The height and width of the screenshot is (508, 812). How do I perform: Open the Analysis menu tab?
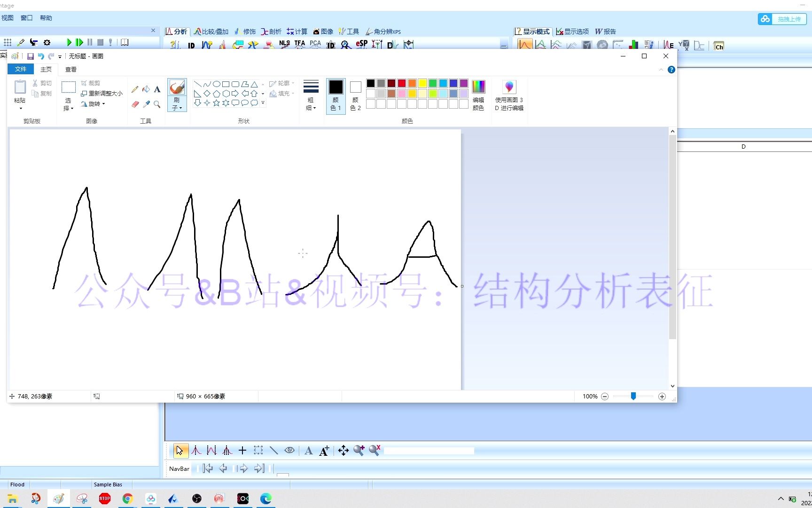(x=176, y=32)
